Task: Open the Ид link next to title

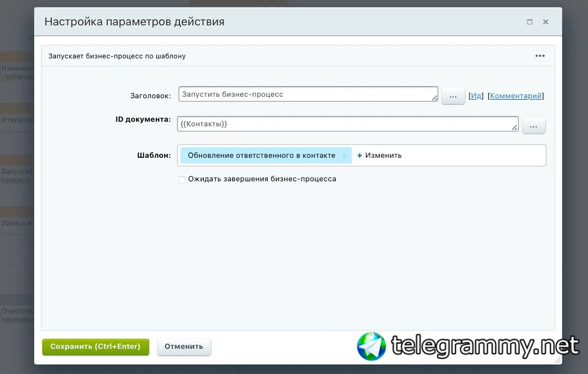Action: click(x=476, y=96)
